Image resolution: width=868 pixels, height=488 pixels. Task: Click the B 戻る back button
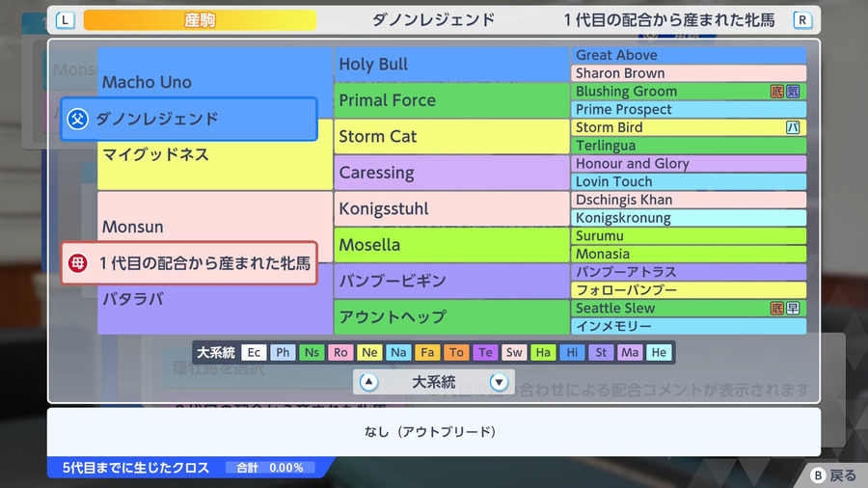coord(833,475)
